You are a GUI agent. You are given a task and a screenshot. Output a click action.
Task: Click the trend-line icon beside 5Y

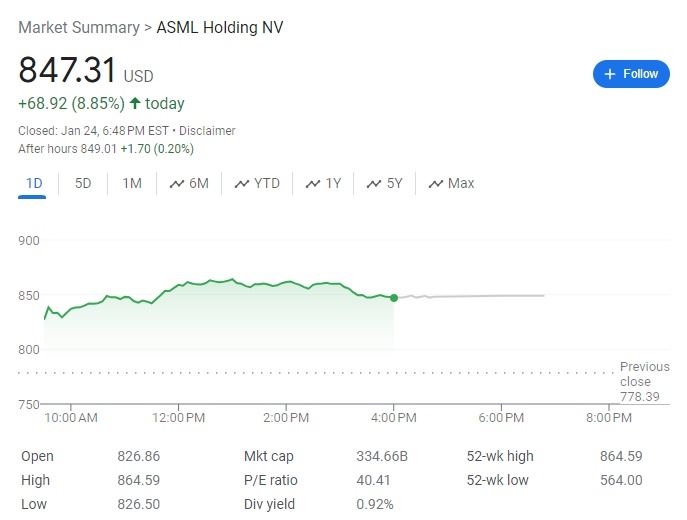click(375, 183)
